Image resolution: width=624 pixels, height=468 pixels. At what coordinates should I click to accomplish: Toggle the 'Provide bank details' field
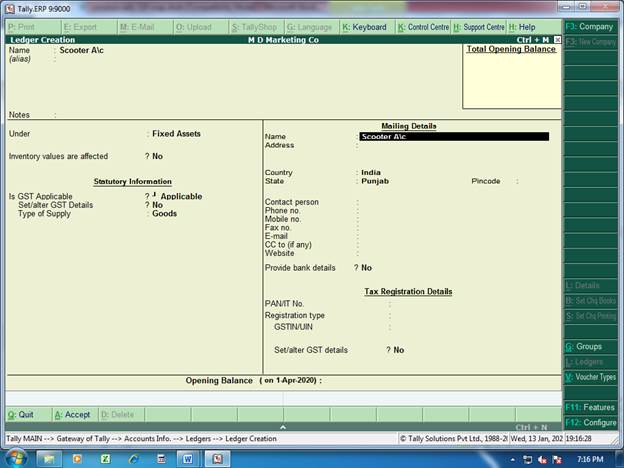[x=366, y=268]
